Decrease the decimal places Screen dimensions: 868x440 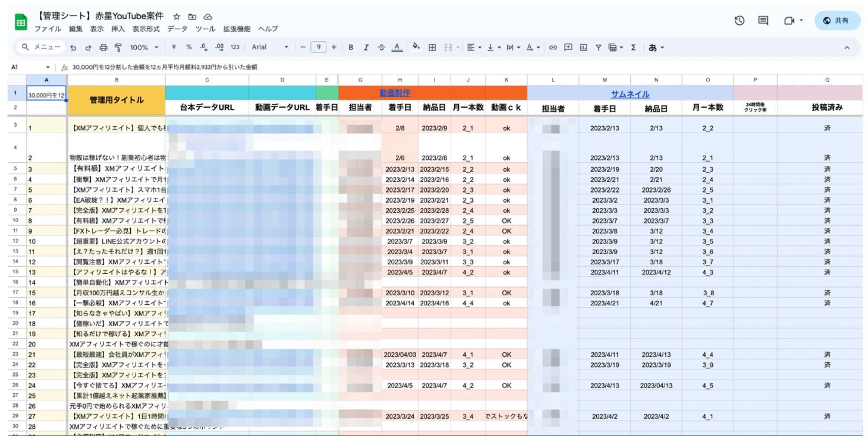pos(204,47)
